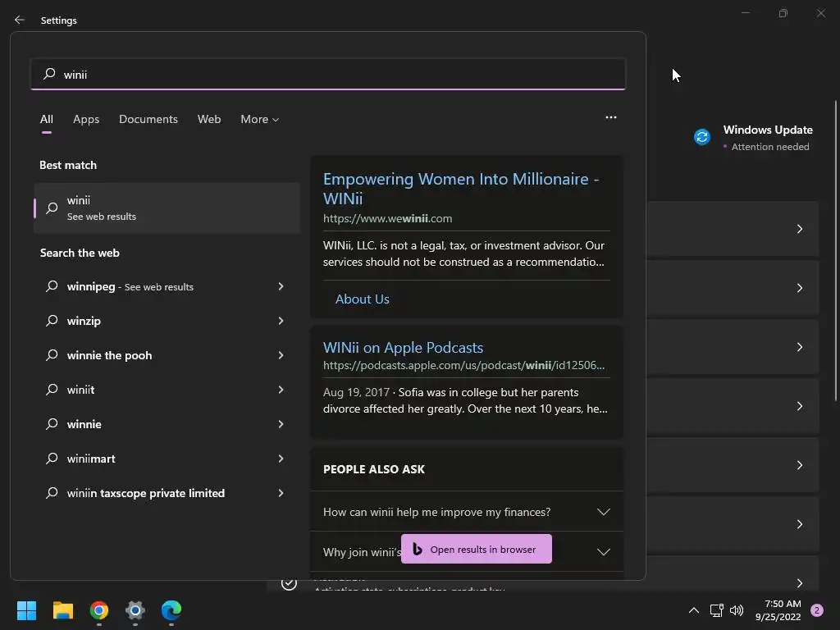The height and width of the screenshot is (630, 840).
Task: Open network icon in system tray
Action: [x=716, y=610]
